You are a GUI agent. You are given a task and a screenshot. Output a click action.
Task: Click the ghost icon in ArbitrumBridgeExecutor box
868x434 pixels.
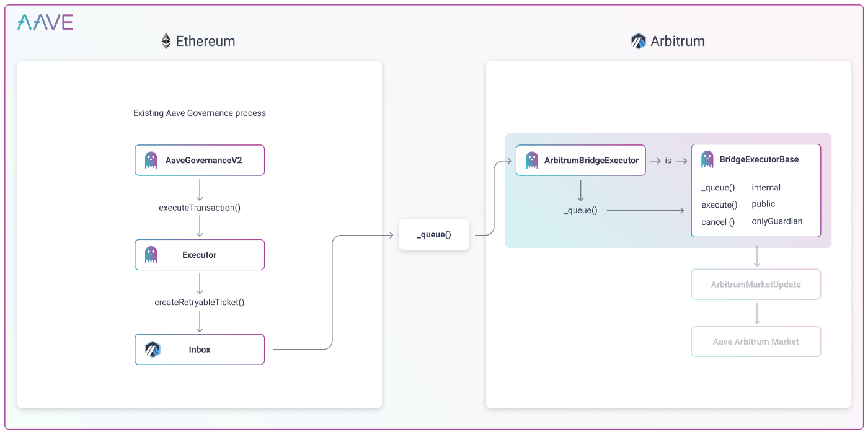[x=532, y=161]
